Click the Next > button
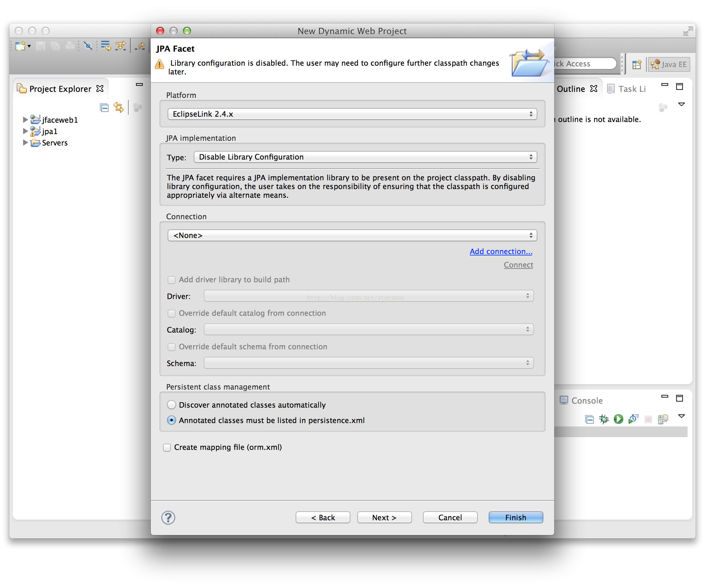The height and width of the screenshot is (588, 705). pyautogui.click(x=384, y=518)
